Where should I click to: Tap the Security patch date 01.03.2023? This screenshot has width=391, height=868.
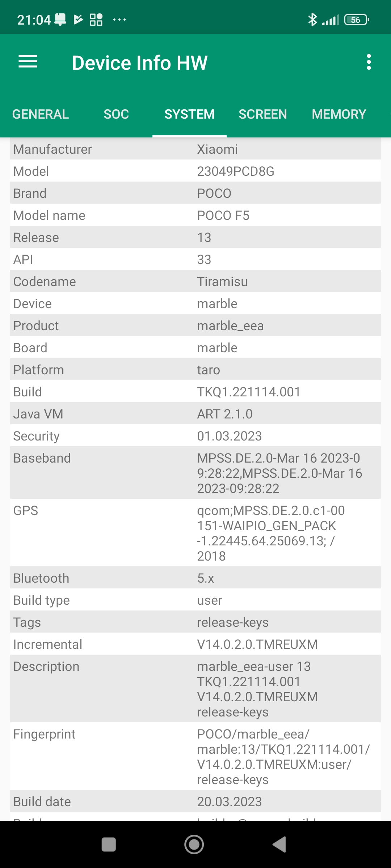pyautogui.click(x=229, y=436)
